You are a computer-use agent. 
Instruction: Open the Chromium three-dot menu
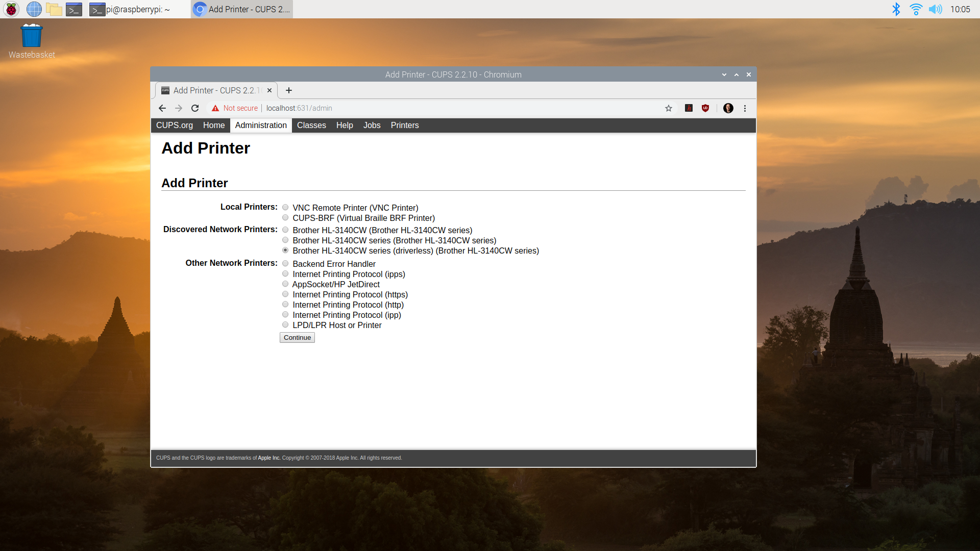[x=745, y=108]
